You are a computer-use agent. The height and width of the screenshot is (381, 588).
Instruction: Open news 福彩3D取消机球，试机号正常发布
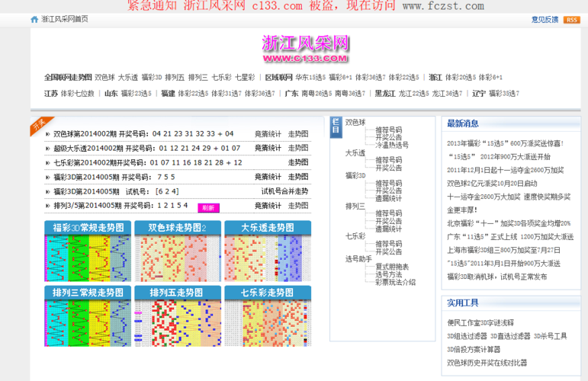point(497,277)
